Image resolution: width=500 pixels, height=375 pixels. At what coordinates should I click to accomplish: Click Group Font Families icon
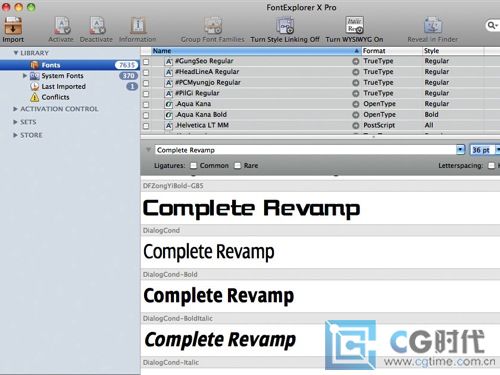click(x=213, y=25)
